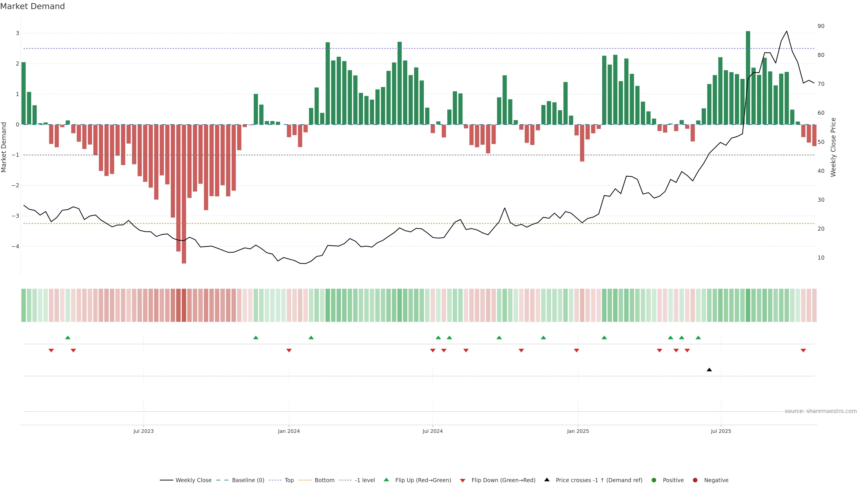Click the black price-cross triangle marker near Jul 2025
Image resolution: width=868 pixels, height=488 pixels.
tap(709, 369)
